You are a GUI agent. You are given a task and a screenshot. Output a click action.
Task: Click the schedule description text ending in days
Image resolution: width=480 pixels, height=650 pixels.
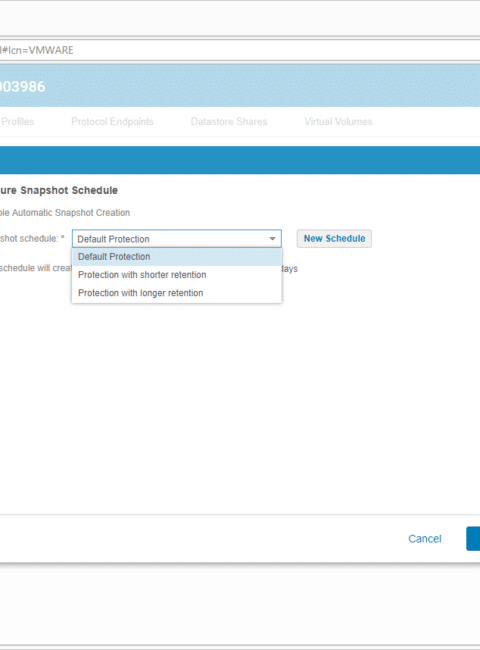149,268
